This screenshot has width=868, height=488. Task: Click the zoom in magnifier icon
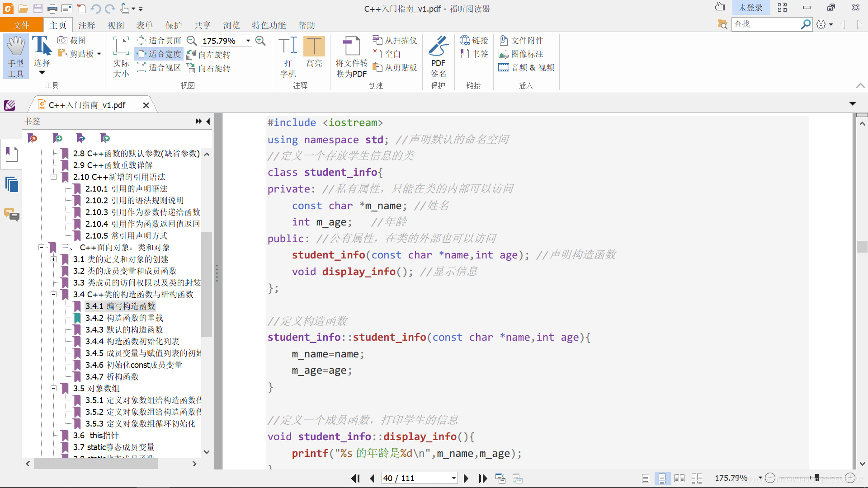tap(260, 41)
